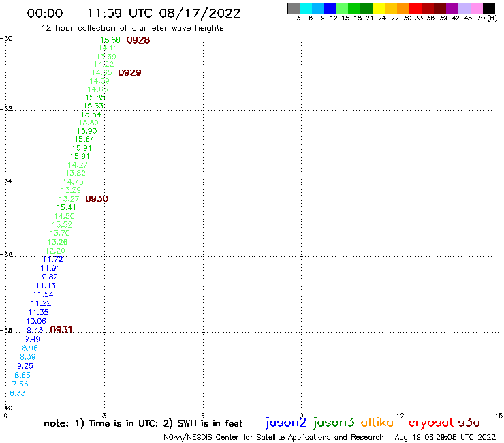Click the wave height value '14.11'
Image resolution: width=504 pixels, height=443 pixels.
coord(108,48)
